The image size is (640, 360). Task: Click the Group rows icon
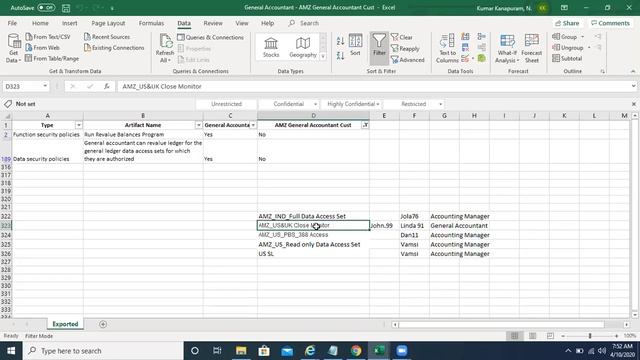(x=565, y=37)
